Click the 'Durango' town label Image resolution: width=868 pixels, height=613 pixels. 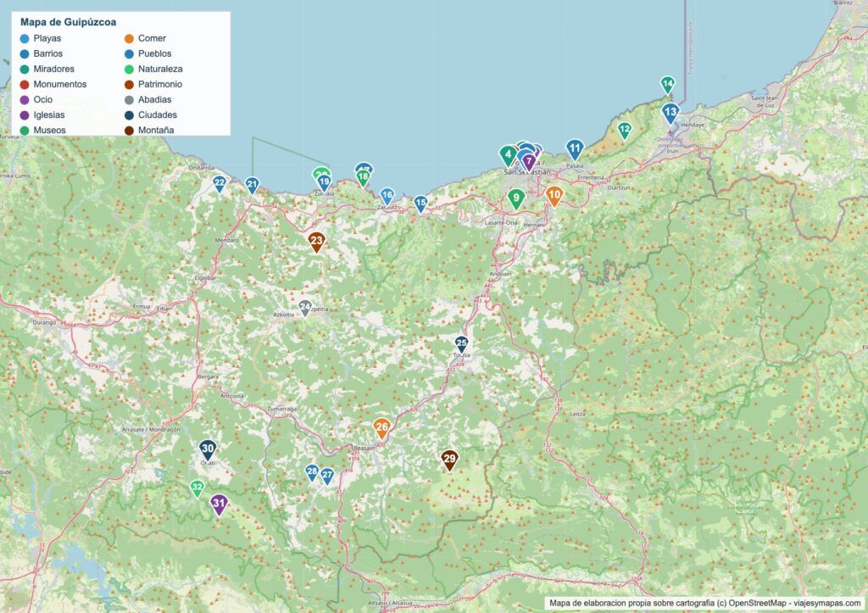pyautogui.click(x=44, y=322)
